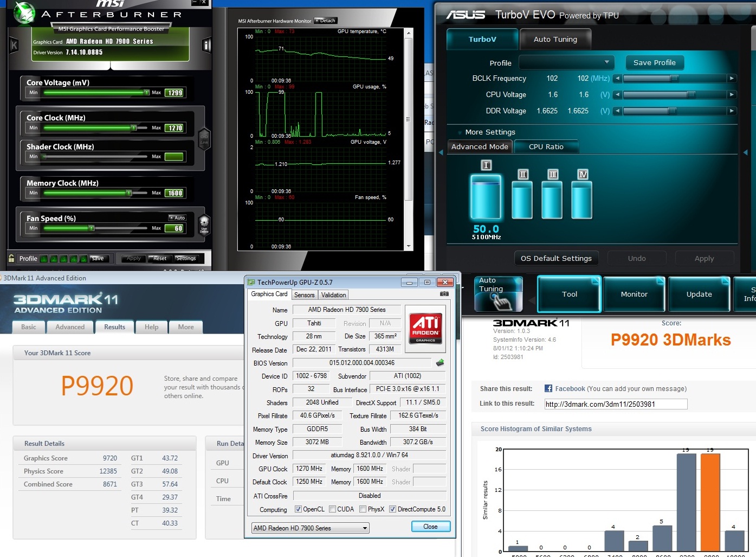
Task: Click Save Profile in TurboV
Action: [x=655, y=62]
